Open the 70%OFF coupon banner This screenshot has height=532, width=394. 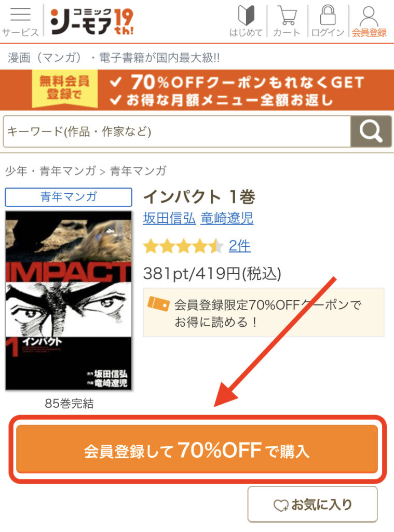pos(197,90)
